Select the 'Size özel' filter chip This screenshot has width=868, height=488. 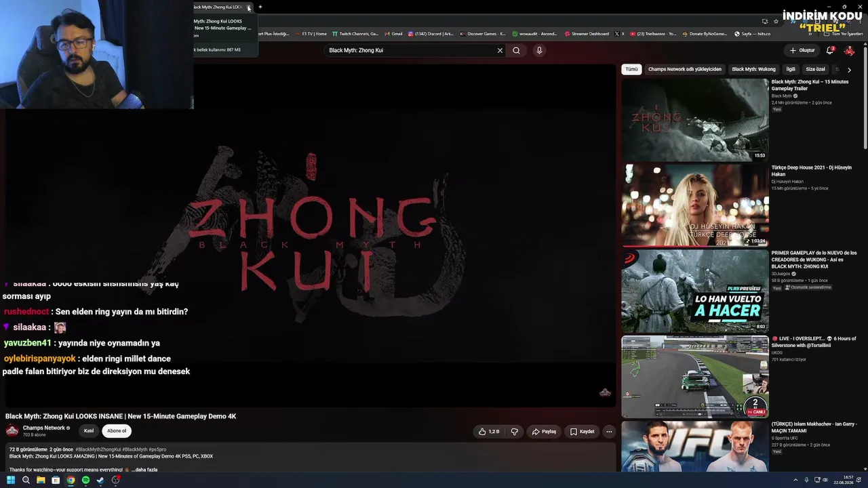click(x=815, y=69)
